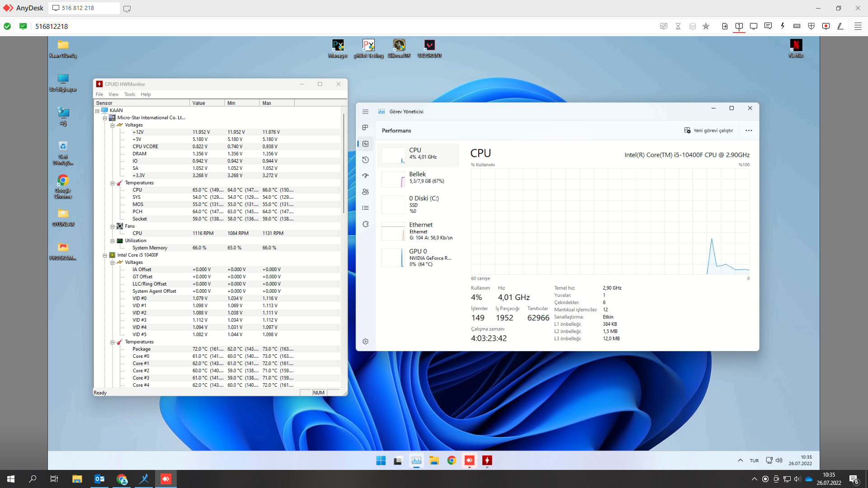Open HWMonitor File menu
868x488 pixels.
point(99,94)
